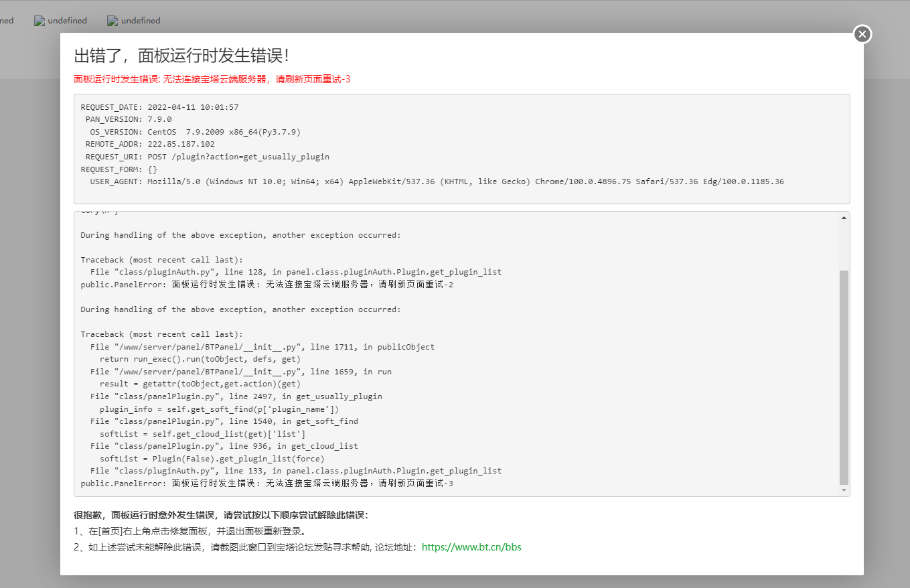Click the heading '出错了，面板运行时发生错误！'
Screen dimensions: 910x588
click(181, 56)
